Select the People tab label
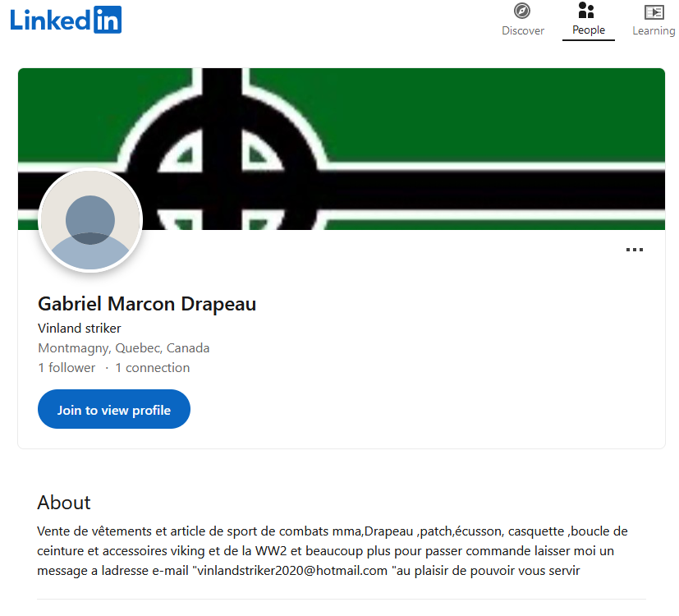Image resolution: width=679 pixels, height=616 pixels. tap(589, 30)
